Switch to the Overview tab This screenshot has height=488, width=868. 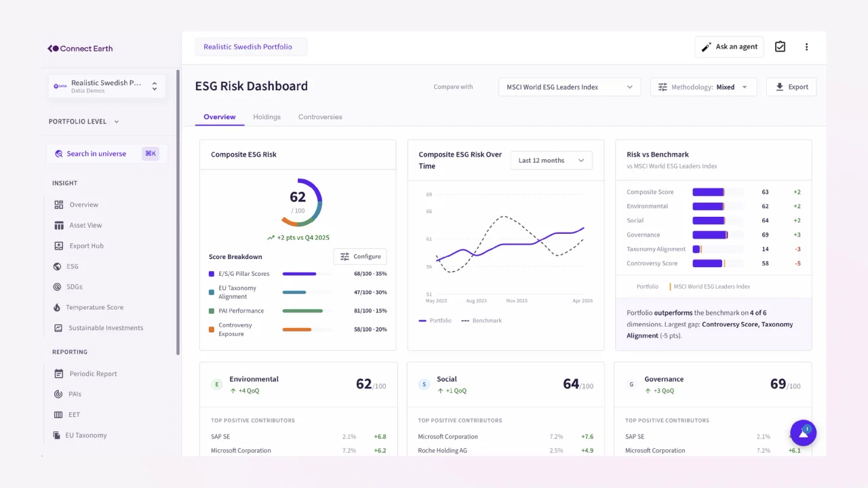pyautogui.click(x=220, y=117)
